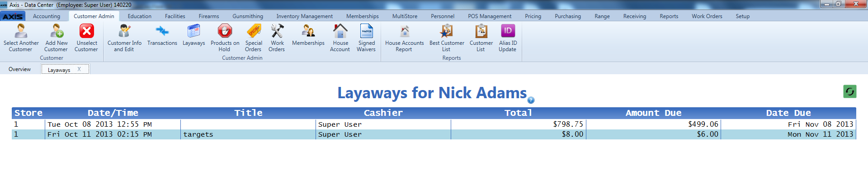Open Firearms ribbon tab
The image size is (868, 191).
point(209,16)
